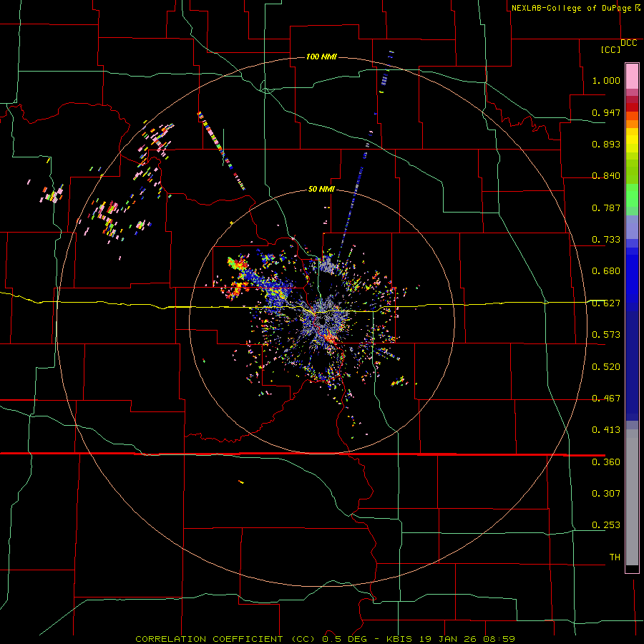
Task: Click the 0.733 scale value
Action: [x=606, y=240]
